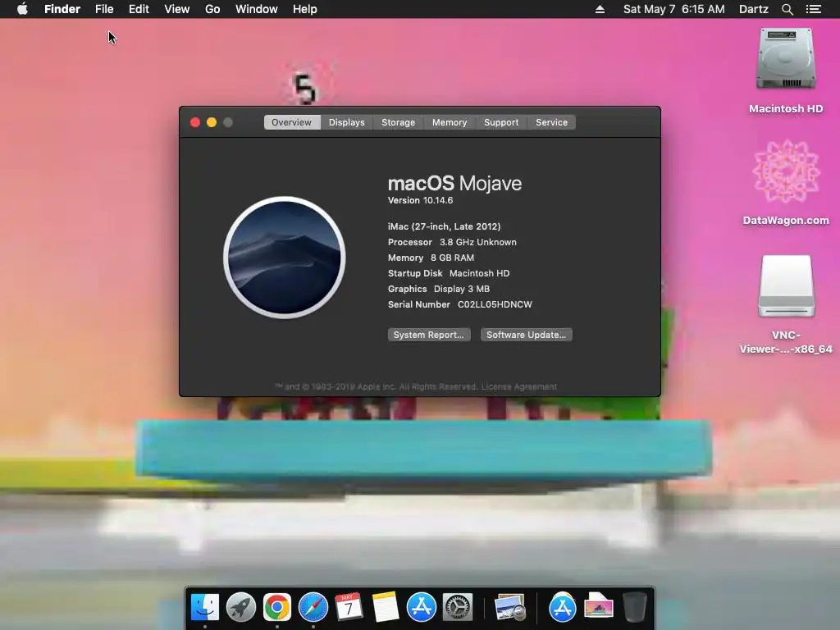Viewport: 840px width, 630px height.
Task: Click the Memory 8 GB RAM line
Action: [x=431, y=258]
